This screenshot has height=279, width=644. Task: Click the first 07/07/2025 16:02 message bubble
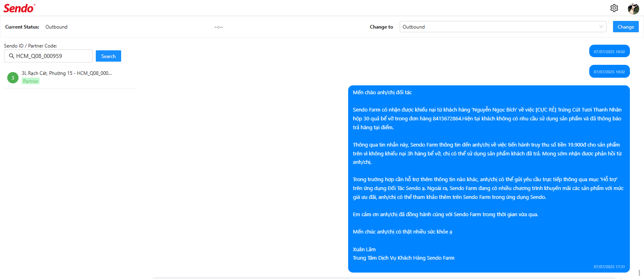coord(609,52)
